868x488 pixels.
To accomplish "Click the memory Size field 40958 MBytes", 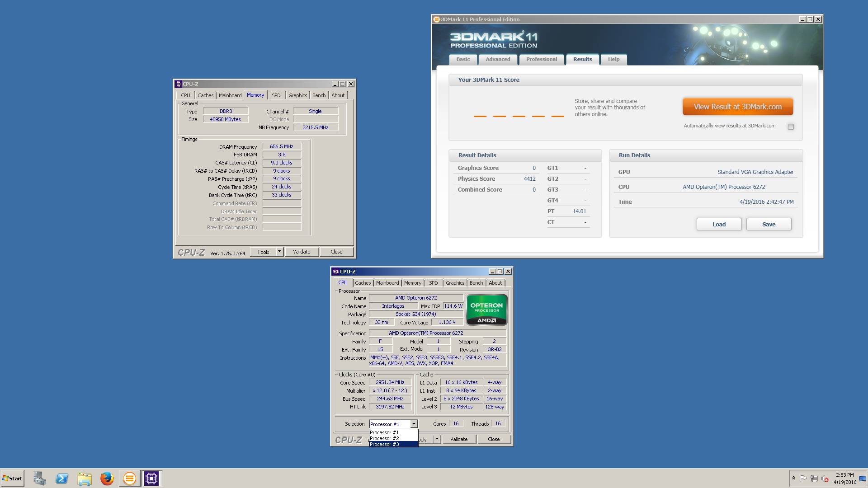I will (225, 119).
